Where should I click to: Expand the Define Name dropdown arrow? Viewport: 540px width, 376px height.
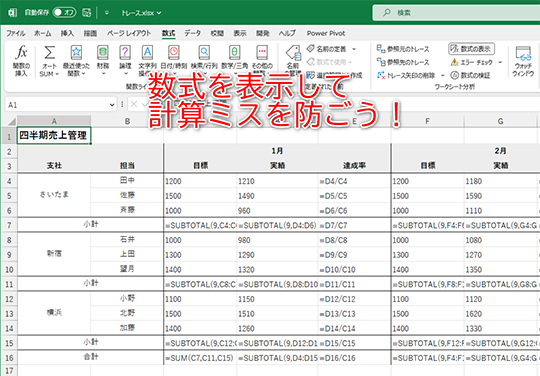coord(354,49)
